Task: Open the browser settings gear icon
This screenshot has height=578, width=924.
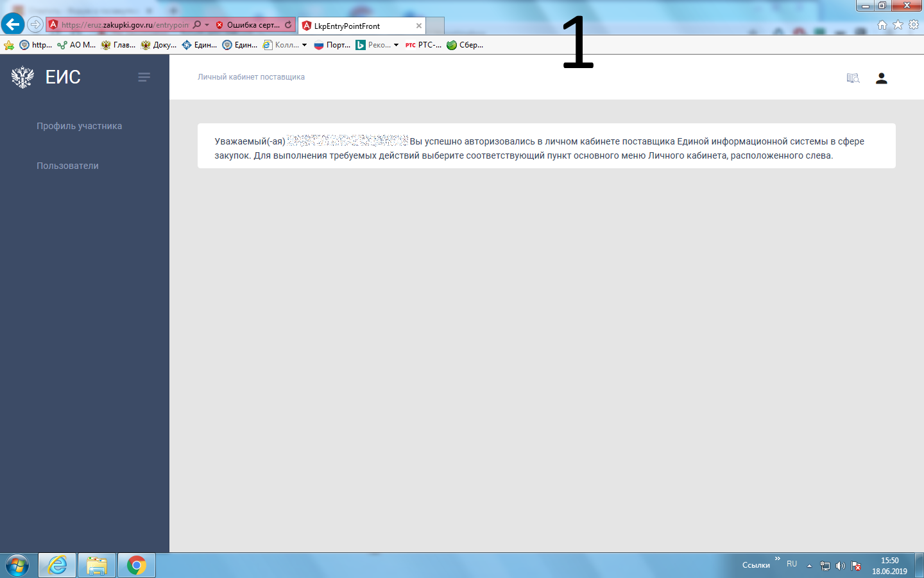Action: point(914,25)
